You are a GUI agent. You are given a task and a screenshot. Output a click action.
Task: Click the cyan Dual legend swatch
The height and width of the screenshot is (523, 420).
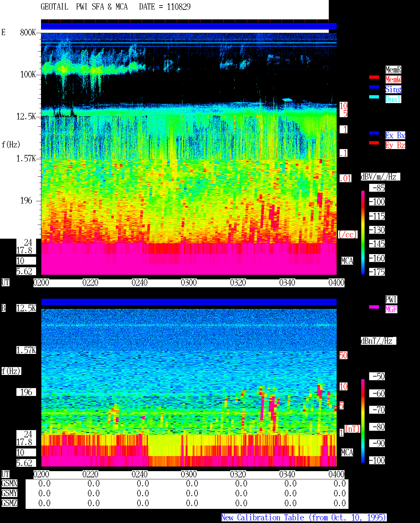click(374, 97)
